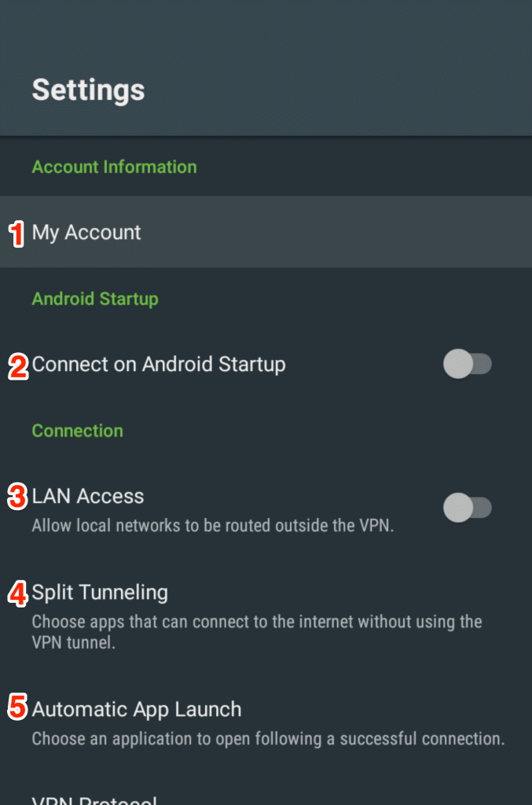Click the green Connection section heading
Image resolution: width=532 pixels, height=805 pixels.
78,431
